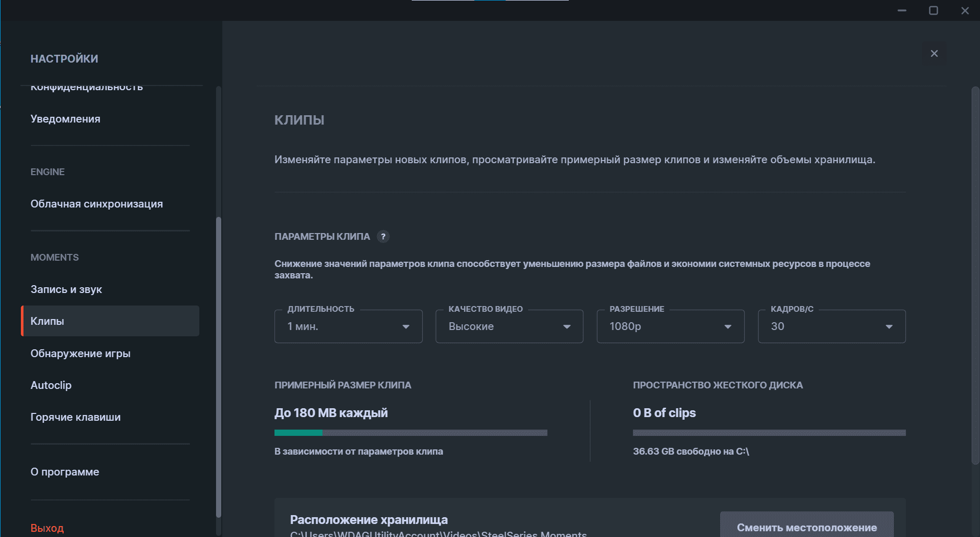Minimize the application window
Screen dimensions: 980x537
[x=902, y=10]
